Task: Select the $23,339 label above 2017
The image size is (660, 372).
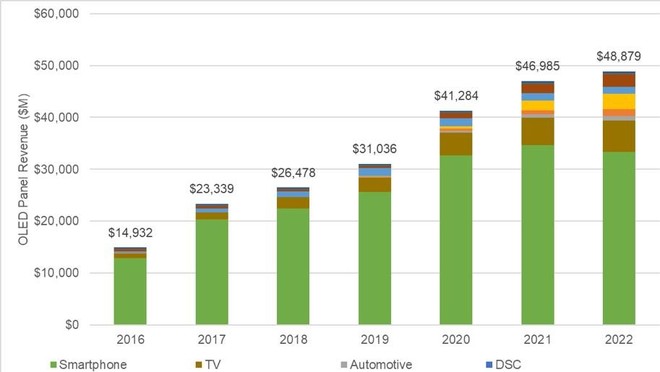Action: point(212,189)
